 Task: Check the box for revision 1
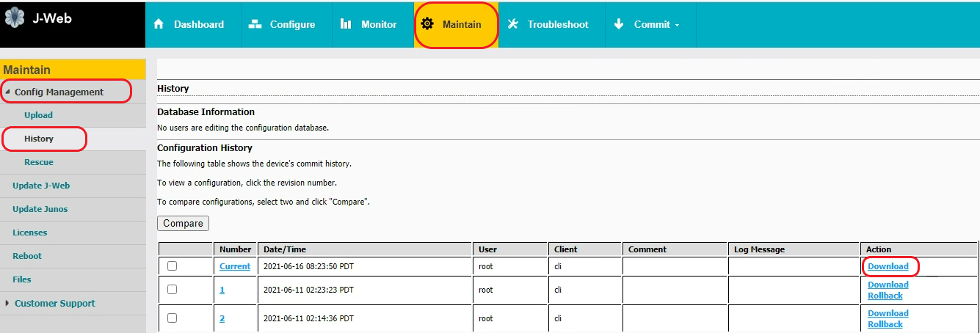coord(173,290)
